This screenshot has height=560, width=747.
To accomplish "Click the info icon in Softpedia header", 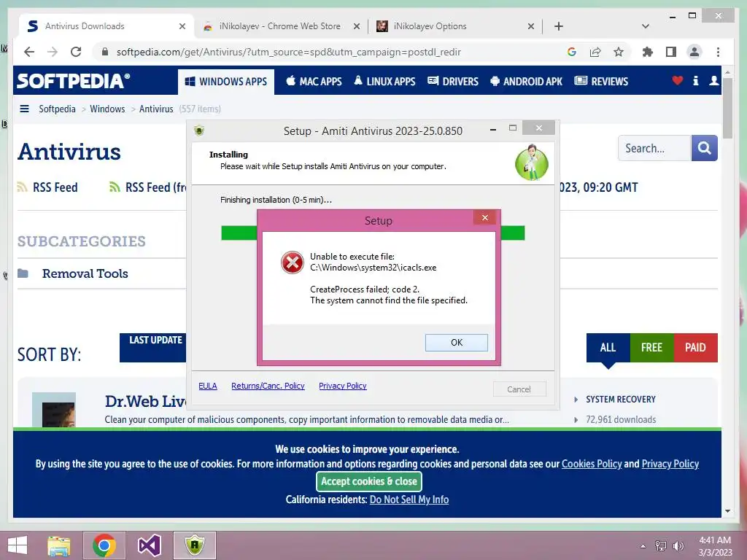I will tap(695, 80).
